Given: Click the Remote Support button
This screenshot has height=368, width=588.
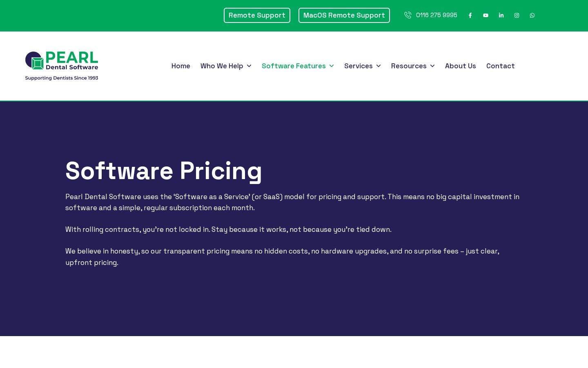Looking at the screenshot, I should 257,16.
